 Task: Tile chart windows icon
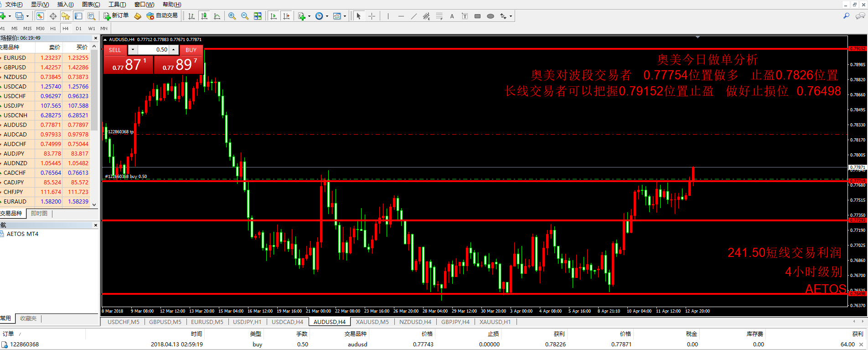tap(258, 16)
